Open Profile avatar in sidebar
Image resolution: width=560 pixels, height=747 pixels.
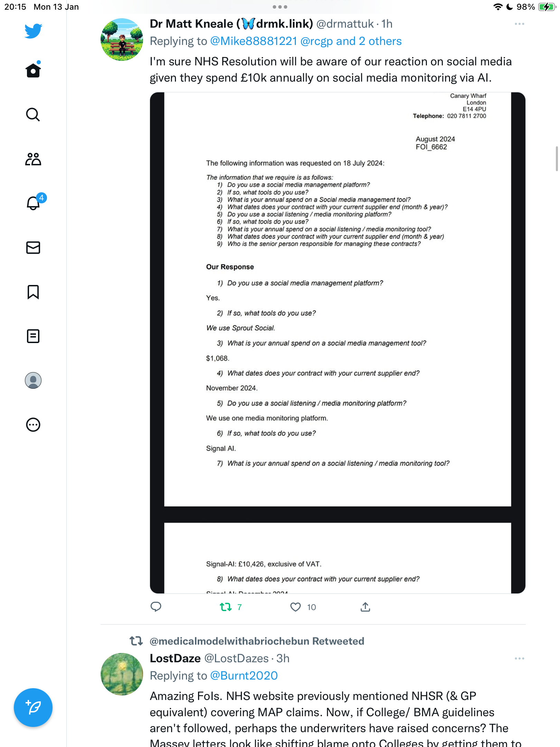tap(33, 380)
